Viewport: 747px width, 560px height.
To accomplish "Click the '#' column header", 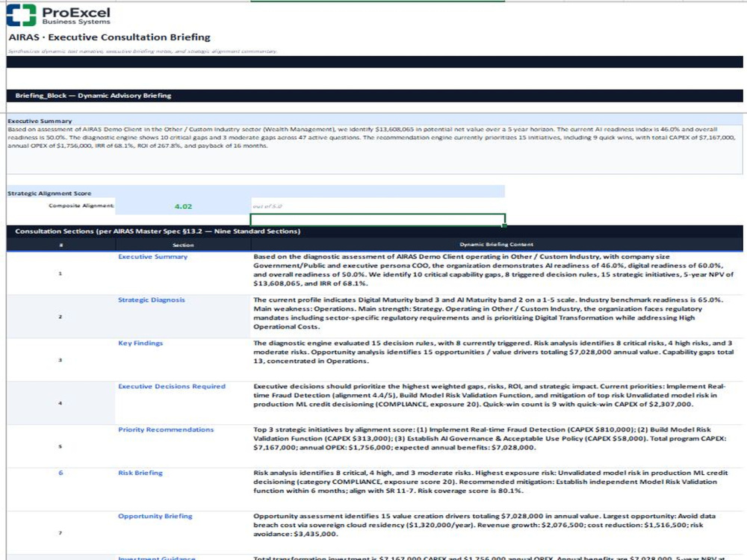I will click(x=61, y=245).
